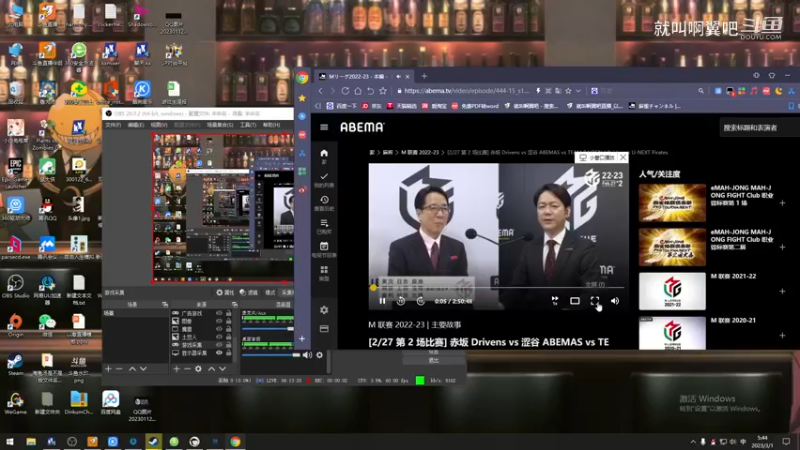This screenshot has height=450, width=800.
Task: Go to ABEMA home in sidebar
Action: click(x=324, y=153)
